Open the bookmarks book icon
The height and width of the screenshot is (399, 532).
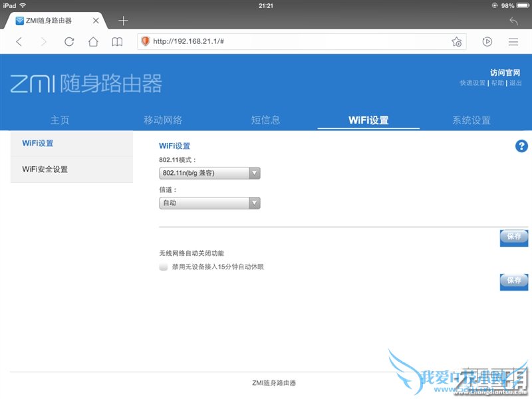click(117, 41)
